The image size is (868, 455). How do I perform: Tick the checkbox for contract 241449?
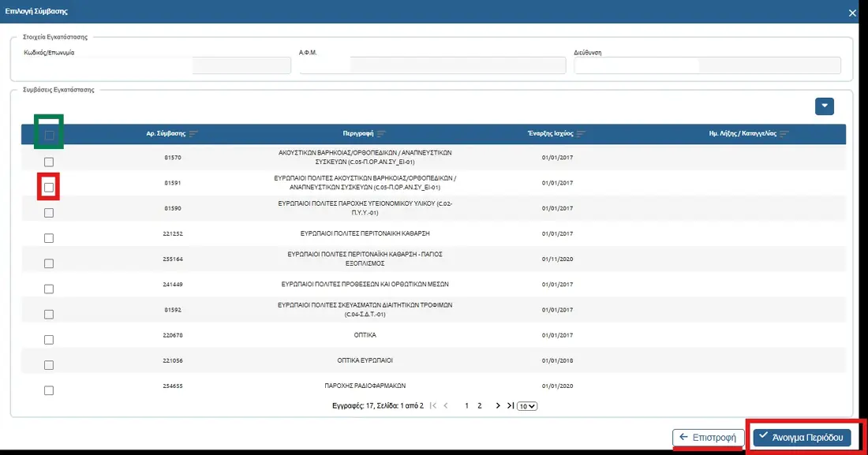(49, 289)
